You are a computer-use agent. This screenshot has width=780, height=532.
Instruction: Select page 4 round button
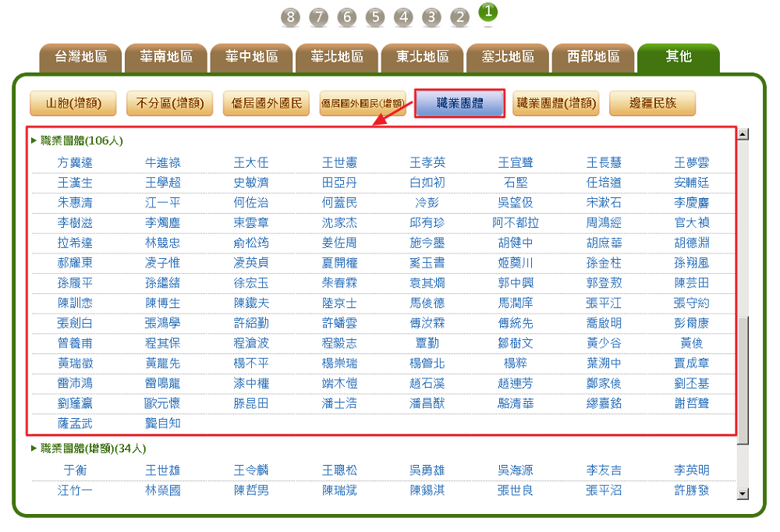403,16
